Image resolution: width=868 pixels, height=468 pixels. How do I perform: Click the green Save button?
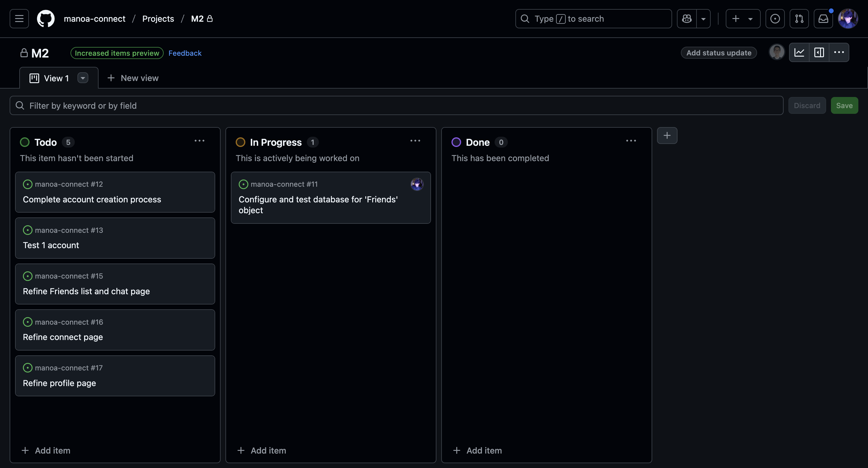844,105
